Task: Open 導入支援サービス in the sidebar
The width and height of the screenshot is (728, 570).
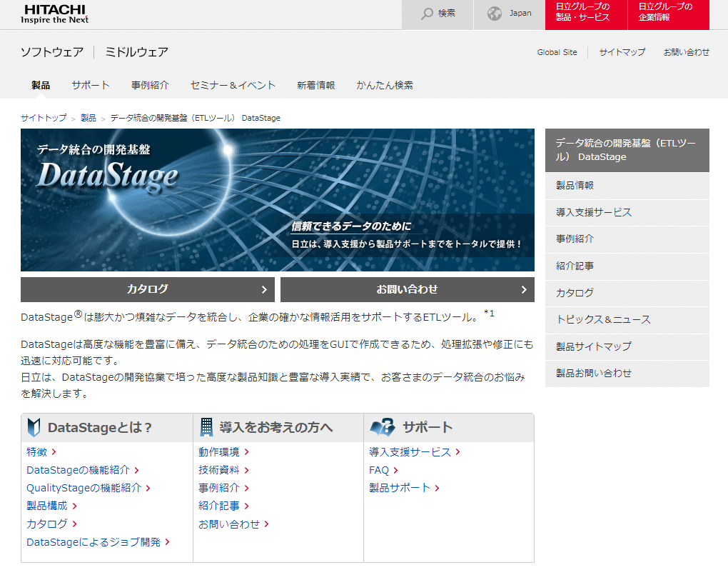Action: click(627, 213)
